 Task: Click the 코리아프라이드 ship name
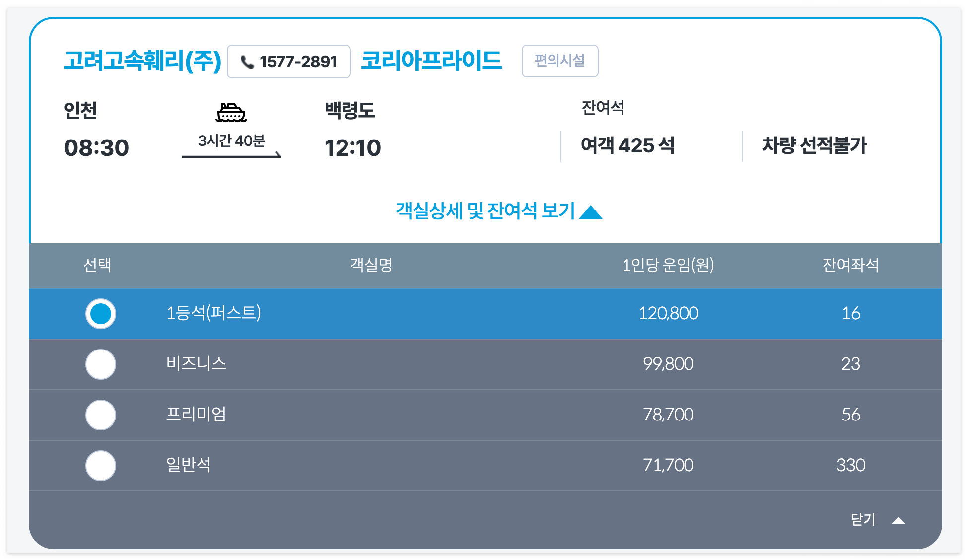click(x=431, y=61)
